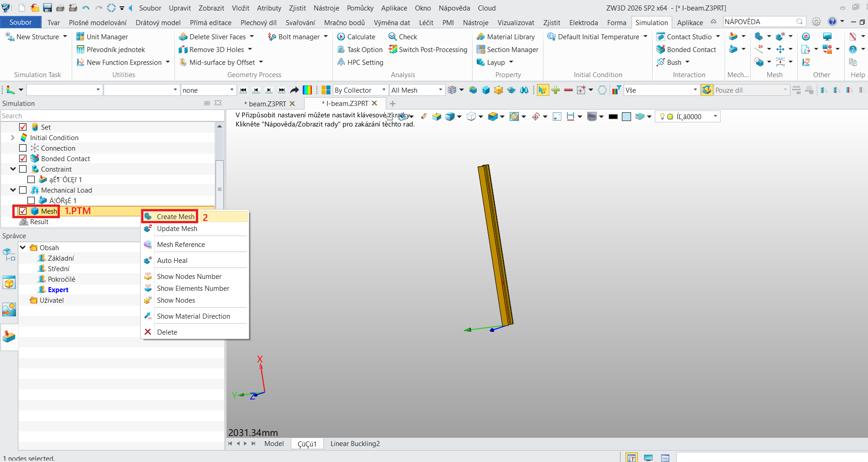This screenshot has height=462, width=868.
Task: Click the Převodník jednotek tool
Action: click(110, 49)
